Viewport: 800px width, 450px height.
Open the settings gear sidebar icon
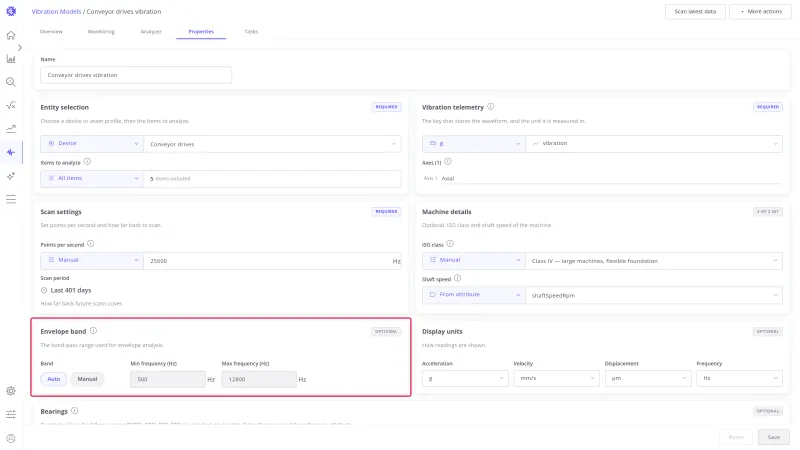click(11, 391)
